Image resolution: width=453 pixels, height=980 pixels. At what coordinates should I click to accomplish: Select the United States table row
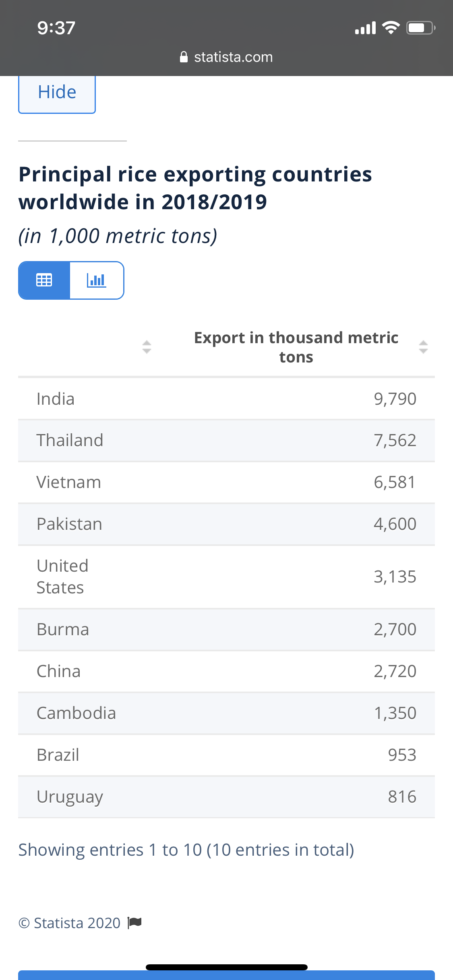click(x=226, y=576)
